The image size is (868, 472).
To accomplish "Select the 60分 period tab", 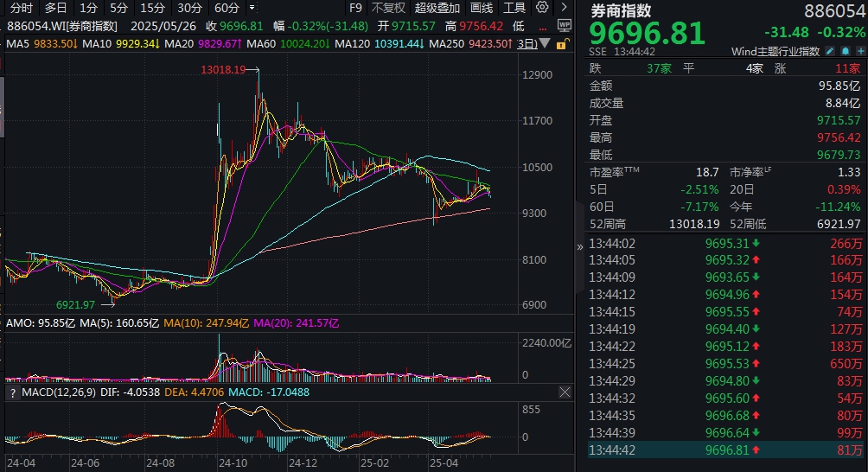I will [x=227, y=8].
